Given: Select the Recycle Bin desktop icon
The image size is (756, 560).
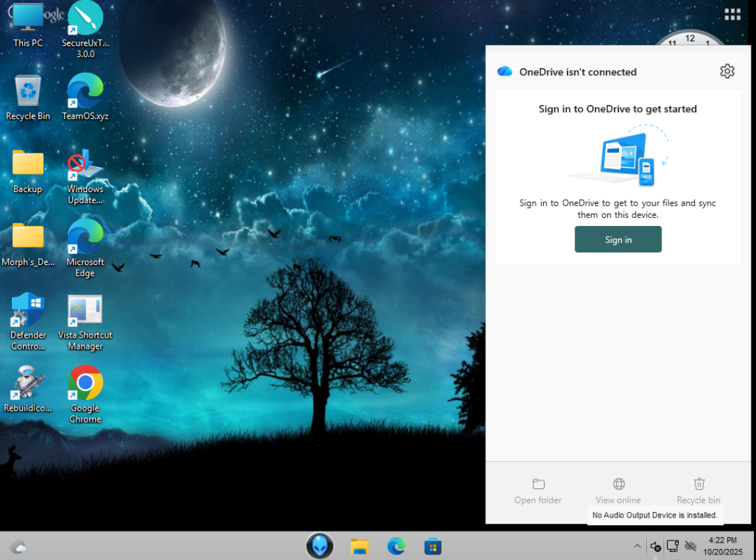Looking at the screenshot, I should click(28, 97).
